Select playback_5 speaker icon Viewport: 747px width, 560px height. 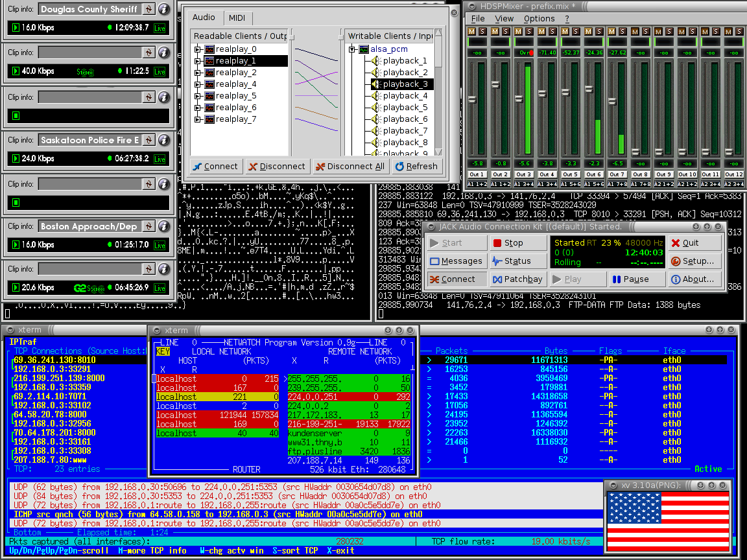[x=376, y=108]
